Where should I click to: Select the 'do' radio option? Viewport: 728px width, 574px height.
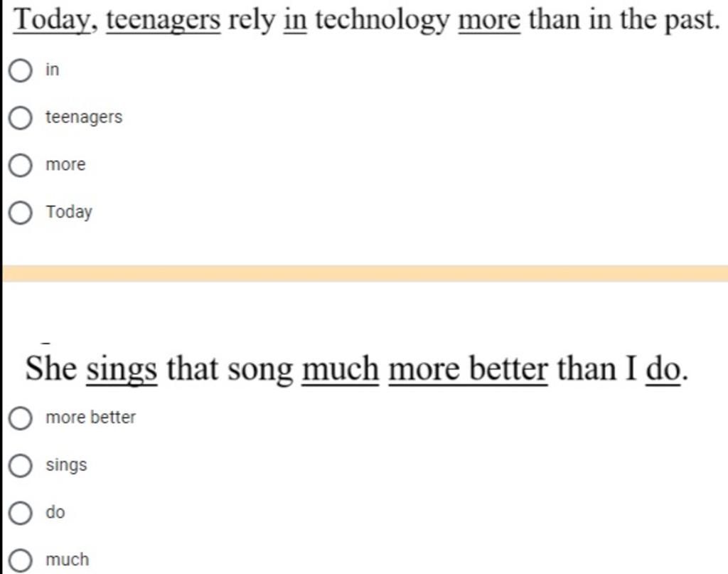(x=21, y=513)
